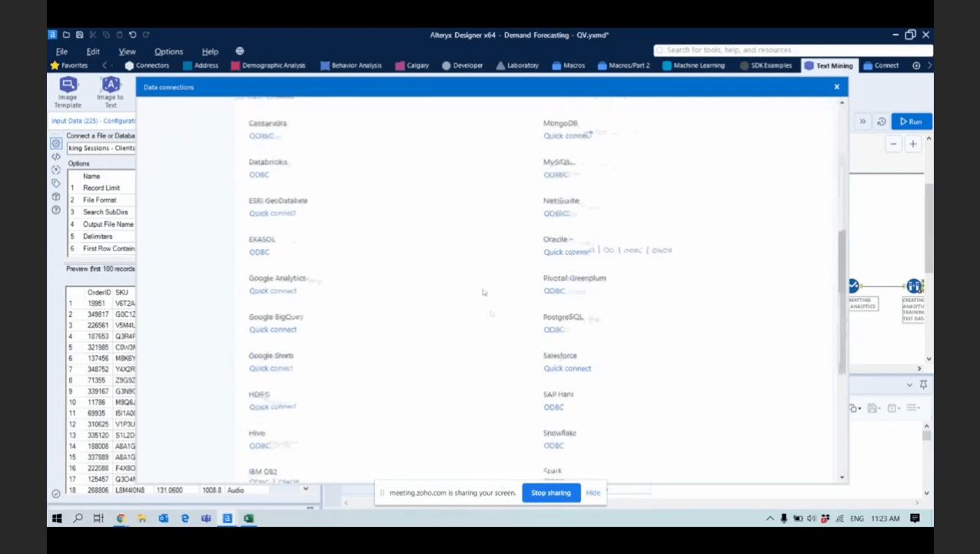980x554 pixels.
Task: Zoom out canvas with minus button
Action: tap(893, 144)
